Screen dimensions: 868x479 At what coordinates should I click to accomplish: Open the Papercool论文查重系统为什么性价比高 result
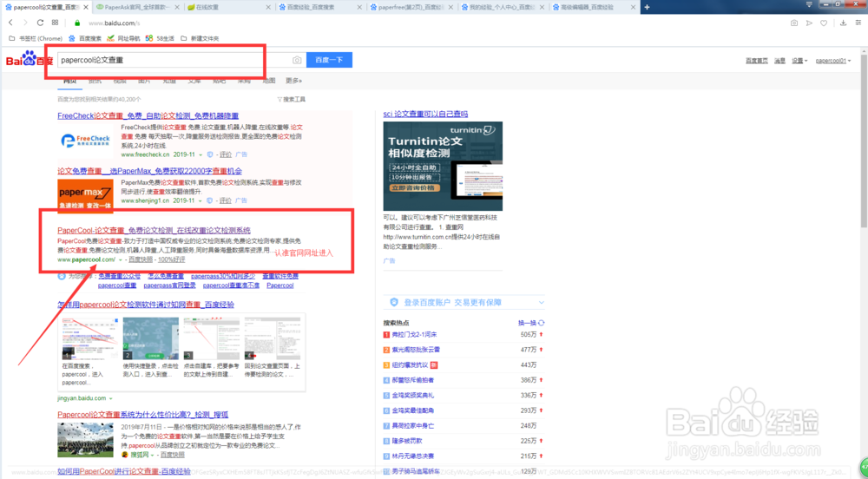143,414
